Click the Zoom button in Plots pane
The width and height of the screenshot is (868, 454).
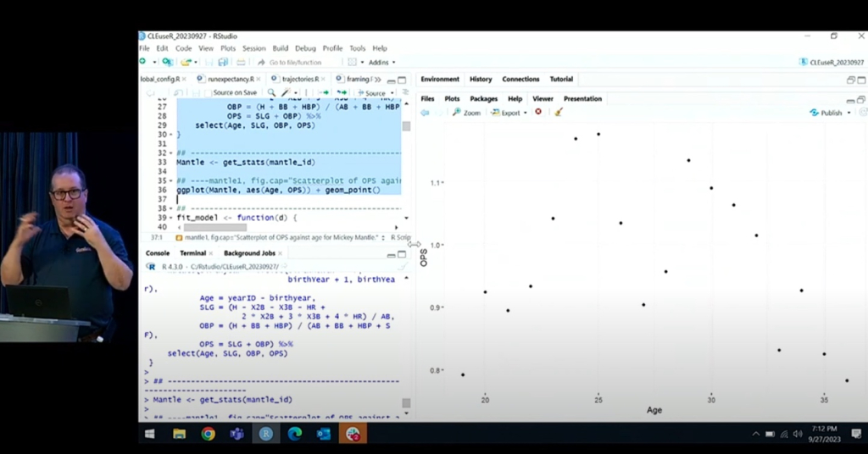click(466, 113)
